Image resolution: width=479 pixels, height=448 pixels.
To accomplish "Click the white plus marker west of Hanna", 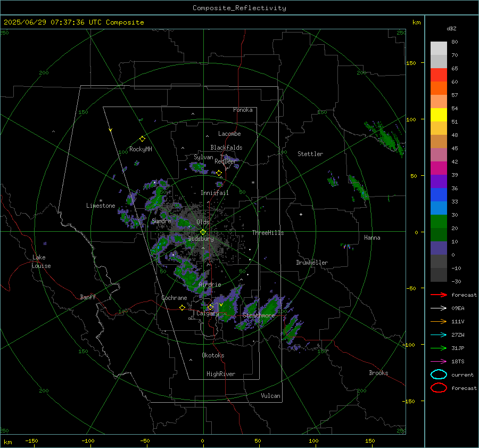I will (x=301, y=214).
